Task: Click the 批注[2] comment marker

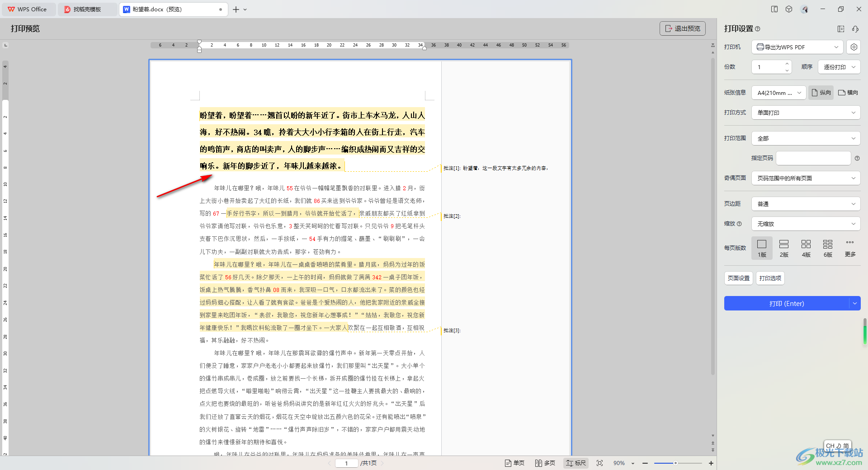Action: (452, 216)
